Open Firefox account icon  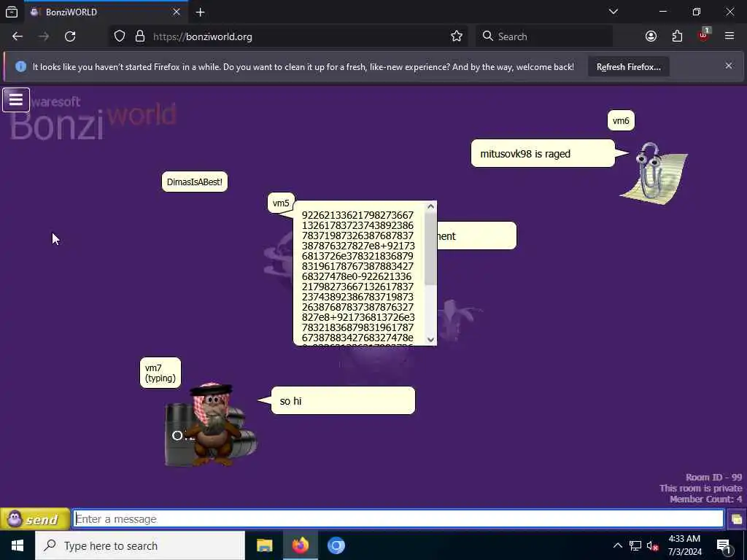pos(651,36)
